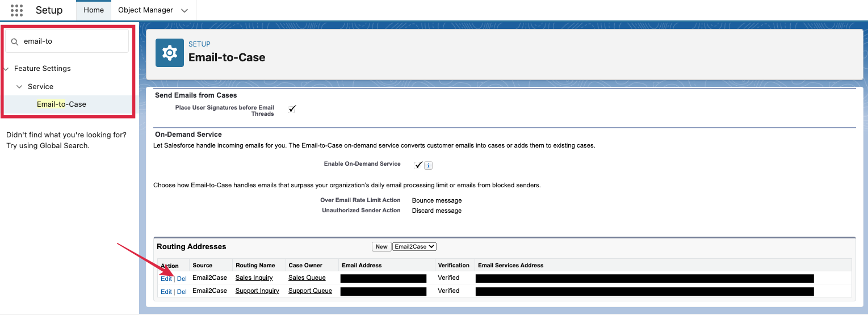Click the Quick Find search field
The width and height of the screenshot is (868, 315).
(67, 41)
